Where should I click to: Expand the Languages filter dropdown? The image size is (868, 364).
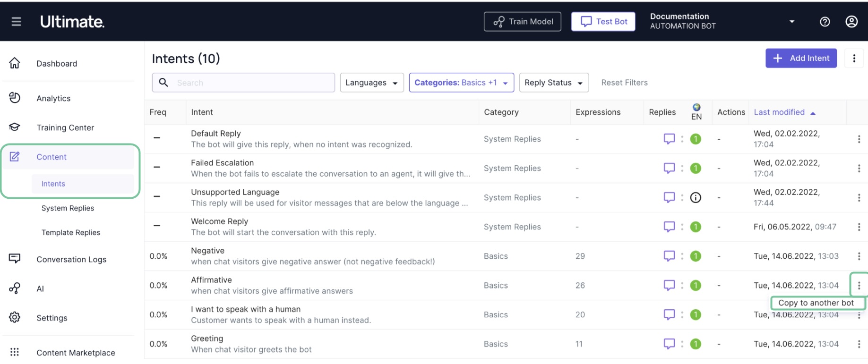click(x=371, y=83)
